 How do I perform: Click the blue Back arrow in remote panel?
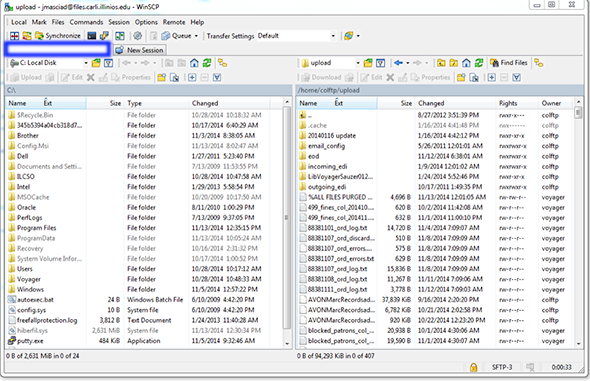coord(398,63)
